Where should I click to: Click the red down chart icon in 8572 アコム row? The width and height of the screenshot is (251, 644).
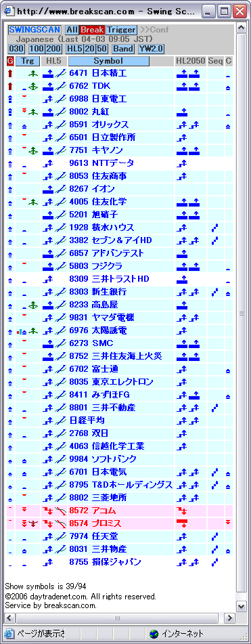click(x=61, y=511)
